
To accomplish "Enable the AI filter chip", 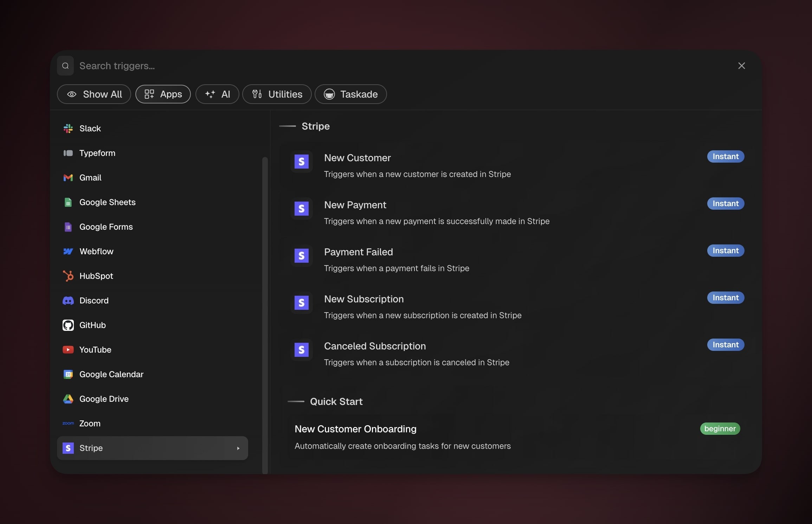I will 217,94.
